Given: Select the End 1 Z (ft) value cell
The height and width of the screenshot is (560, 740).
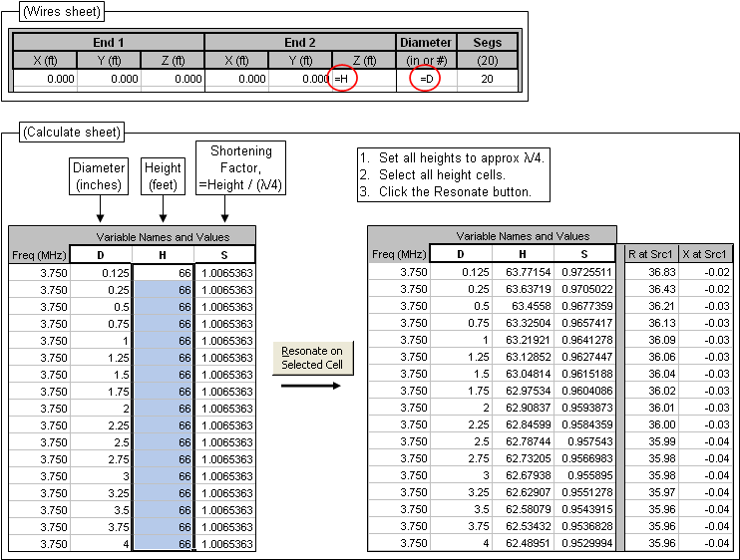Looking at the screenshot, I should [x=173, y=79].
